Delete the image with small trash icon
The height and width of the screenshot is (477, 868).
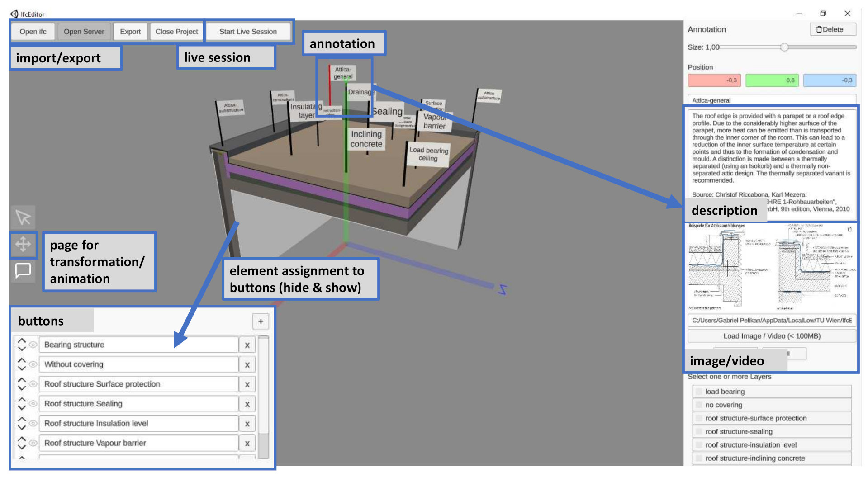click(x=849, y=230)
